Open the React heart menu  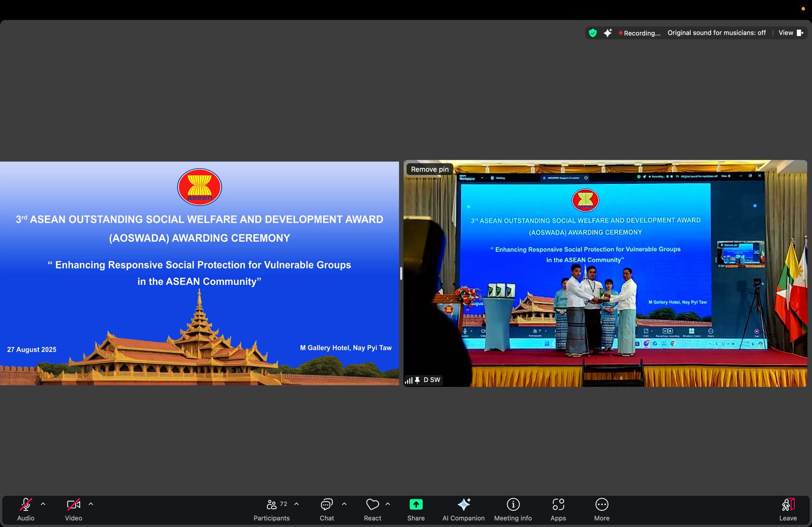tap(373, 510)
